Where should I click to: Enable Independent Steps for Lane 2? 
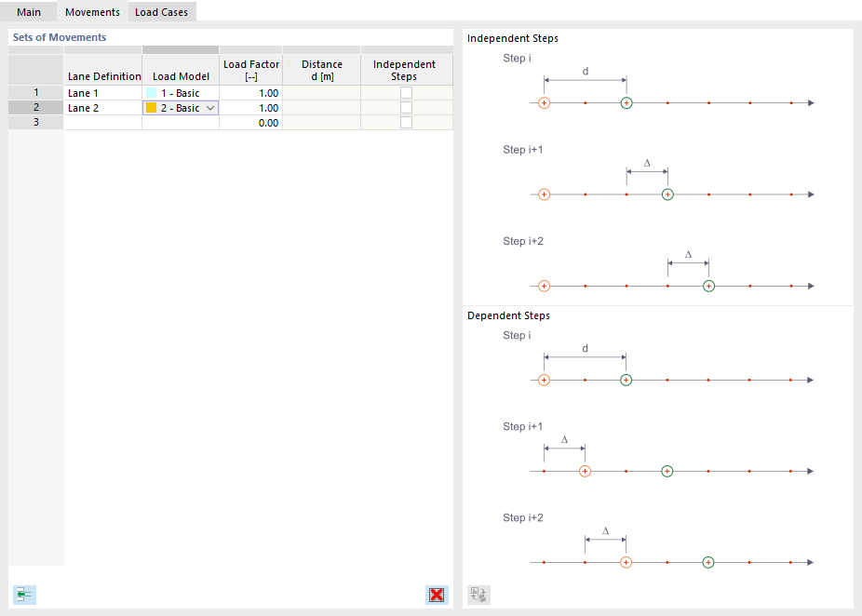(x=406, y=107)
